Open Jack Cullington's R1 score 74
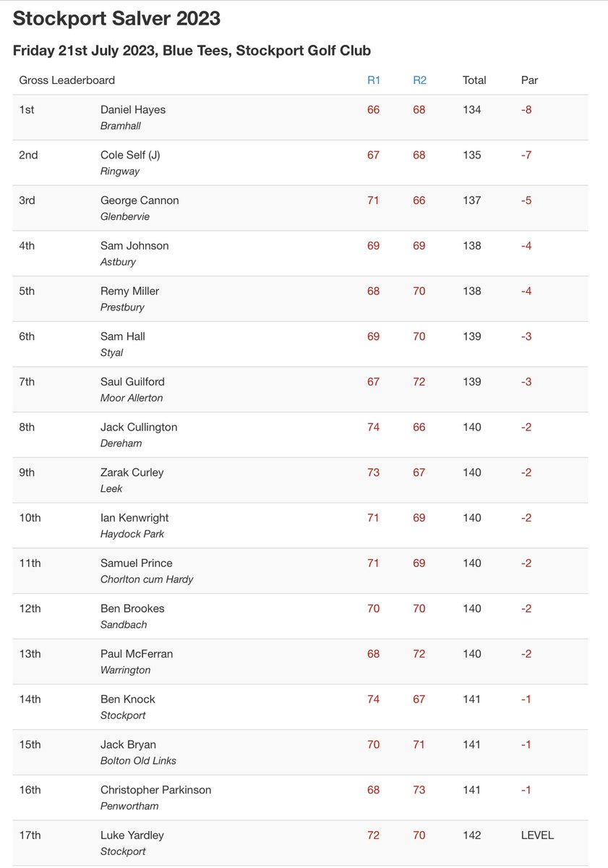Screen dimensions: 608x868 click(373, 427)
